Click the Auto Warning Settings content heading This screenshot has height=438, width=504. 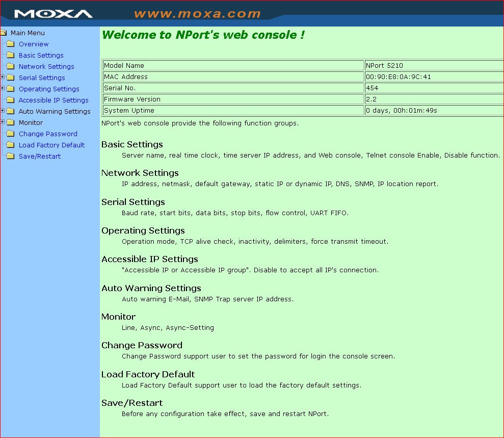pyautogui.click(x=151, y=288)
